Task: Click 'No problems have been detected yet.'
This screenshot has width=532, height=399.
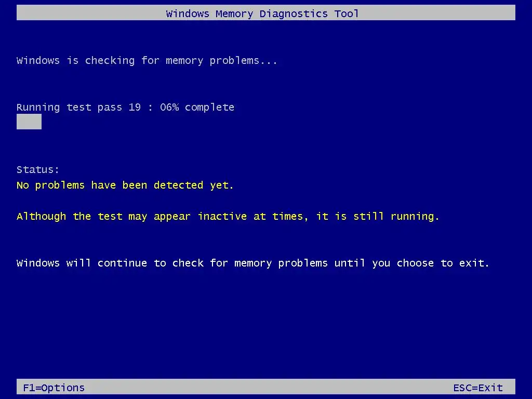Action: [x=125, y=185]
